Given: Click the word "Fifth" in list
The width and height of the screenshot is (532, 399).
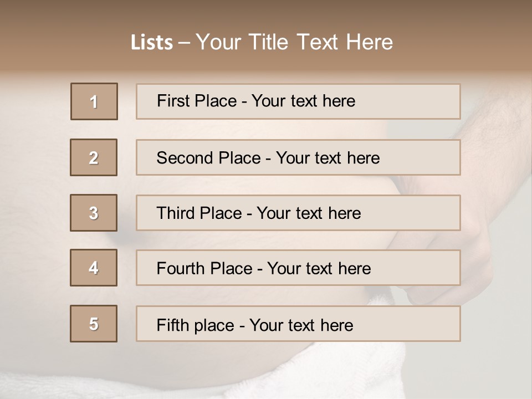Looking at the screenshot, I should [174, 325].
